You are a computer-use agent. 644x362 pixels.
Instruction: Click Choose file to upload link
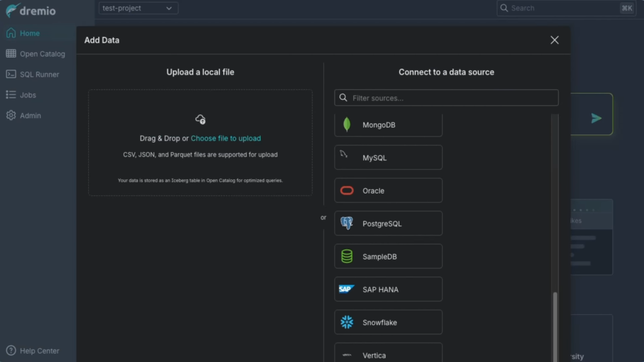click(226, 138)
